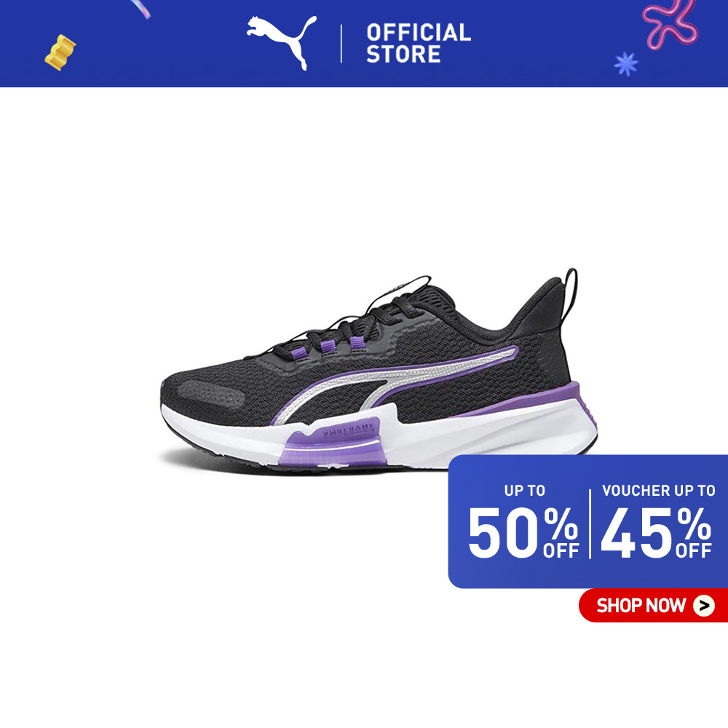Click the 45% OFF voucher text
Image resolution: width=728 pixels, height=728 pixels.
(656, 532)
